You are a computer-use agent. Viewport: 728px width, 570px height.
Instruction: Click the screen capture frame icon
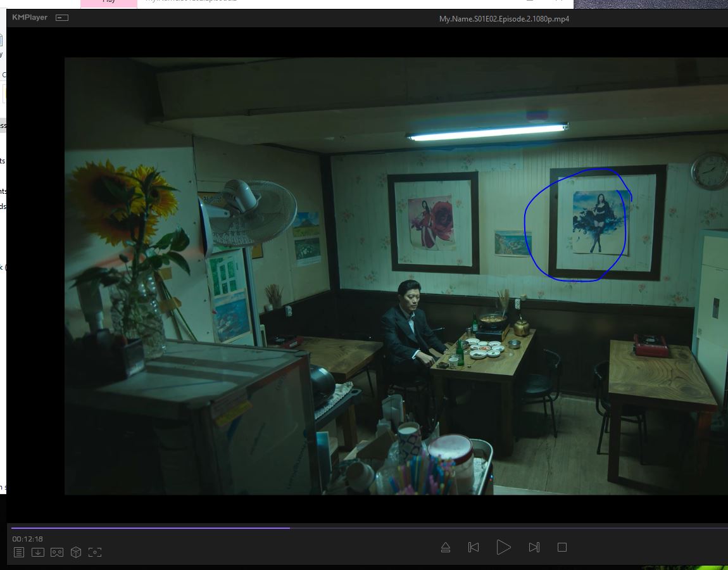95,552
